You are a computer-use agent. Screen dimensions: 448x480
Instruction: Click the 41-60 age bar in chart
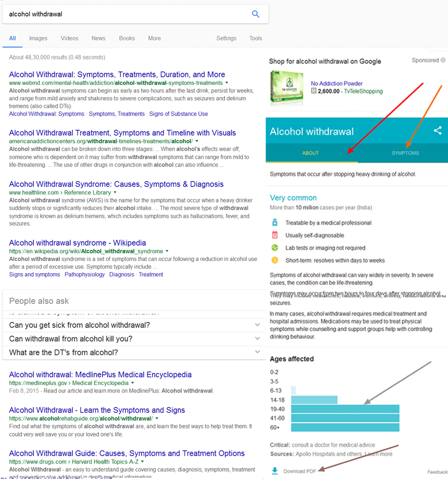(345, 418)
